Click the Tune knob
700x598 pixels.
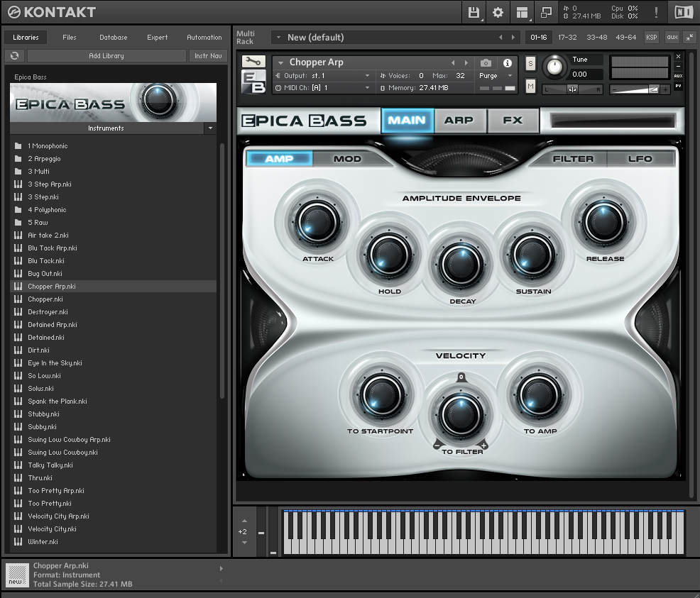pos(554,67)
